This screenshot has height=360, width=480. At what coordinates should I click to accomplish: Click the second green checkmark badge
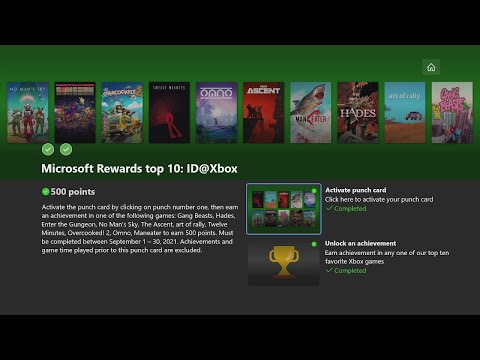(66, 149)
